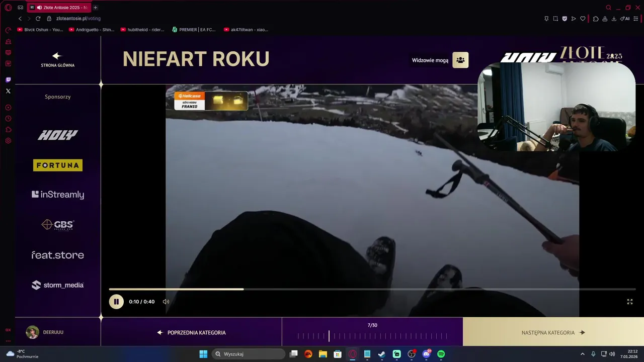Open the DEERUUU user profile
This screenshot has width=644, height=362.
point(45,332)
